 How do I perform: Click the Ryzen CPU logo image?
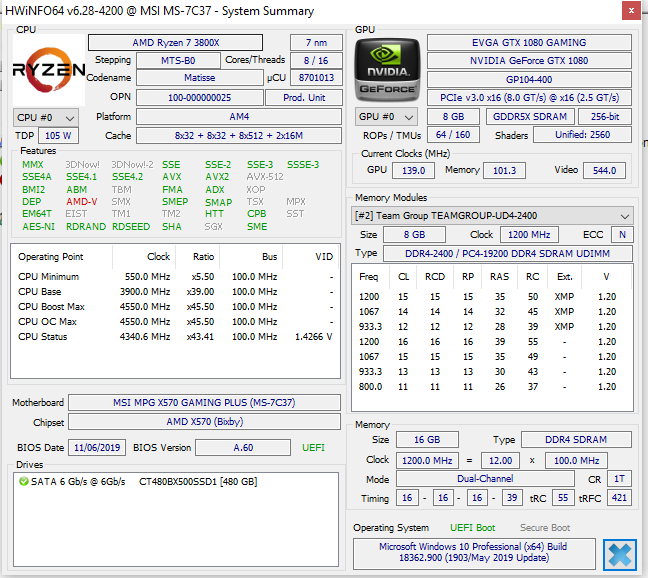(x=49, y=70)
